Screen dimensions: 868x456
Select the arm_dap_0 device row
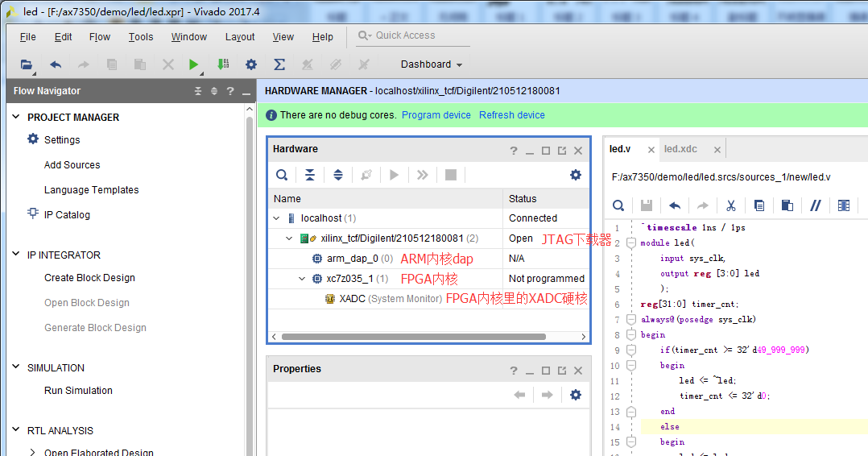click(429, 259)
